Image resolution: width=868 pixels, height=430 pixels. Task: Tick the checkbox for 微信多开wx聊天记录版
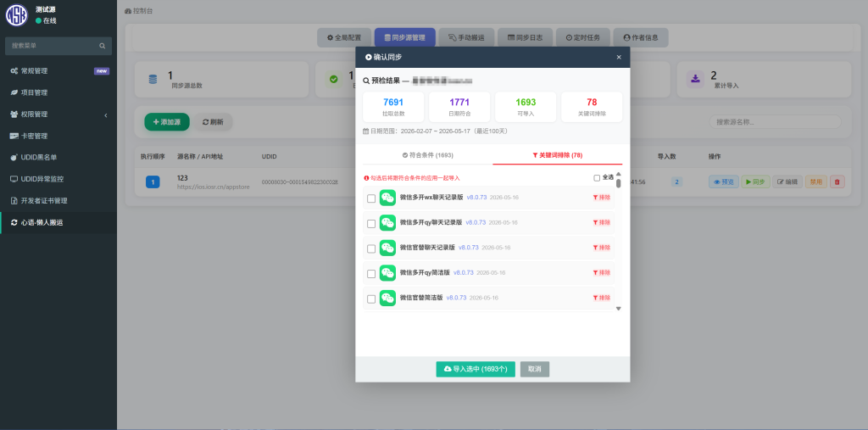371,198
